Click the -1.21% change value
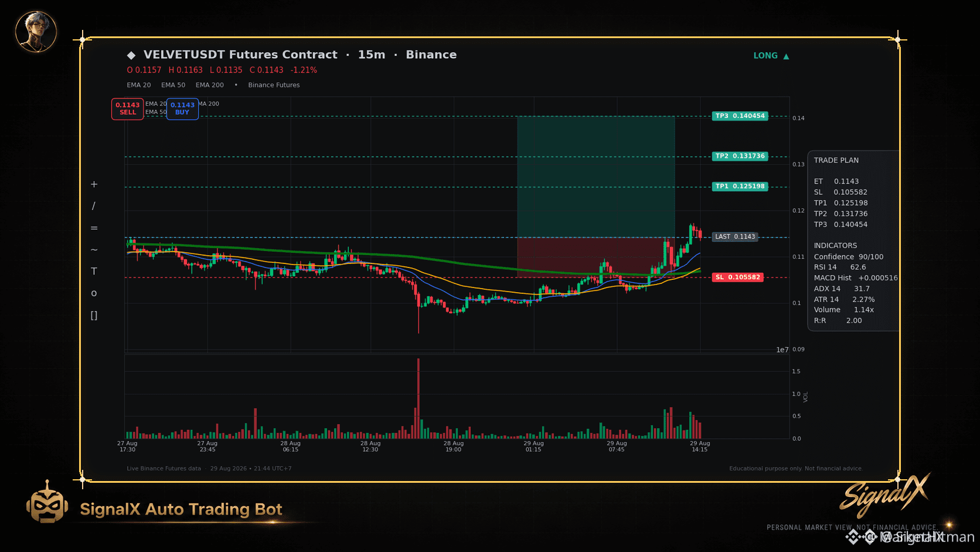980x552 pixels. (x=304, y=70)
